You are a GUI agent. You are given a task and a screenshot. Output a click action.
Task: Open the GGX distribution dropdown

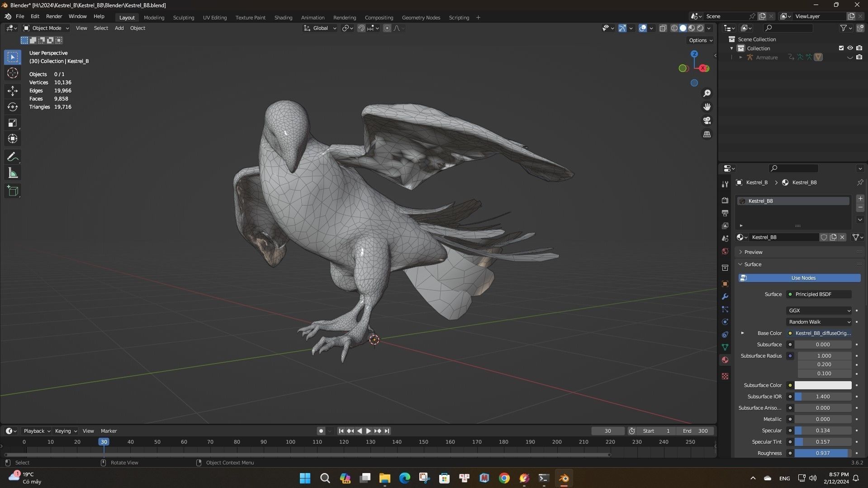819,311
